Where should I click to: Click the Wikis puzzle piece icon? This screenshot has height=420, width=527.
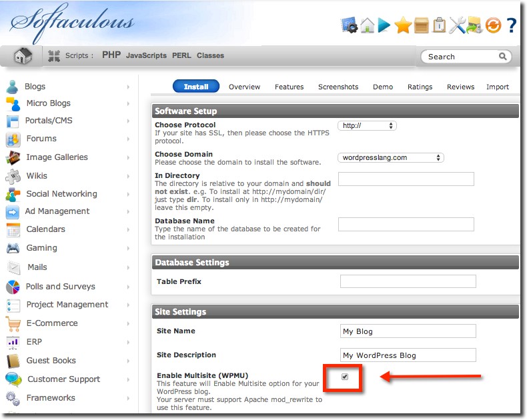click(x=13, y=177)
